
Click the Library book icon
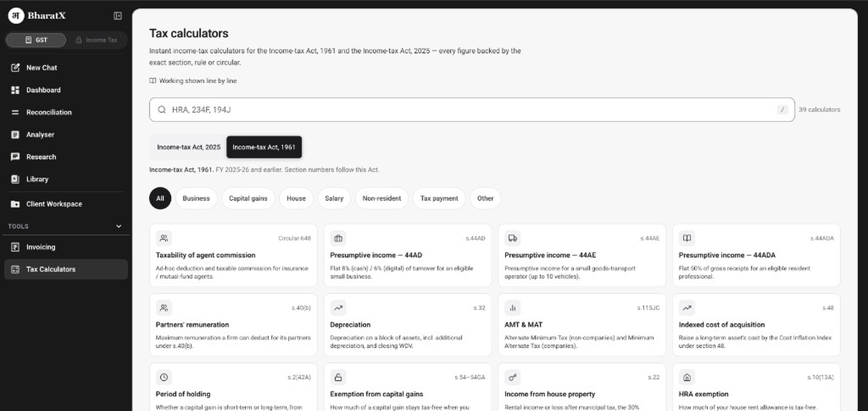[x=15, y=179]
